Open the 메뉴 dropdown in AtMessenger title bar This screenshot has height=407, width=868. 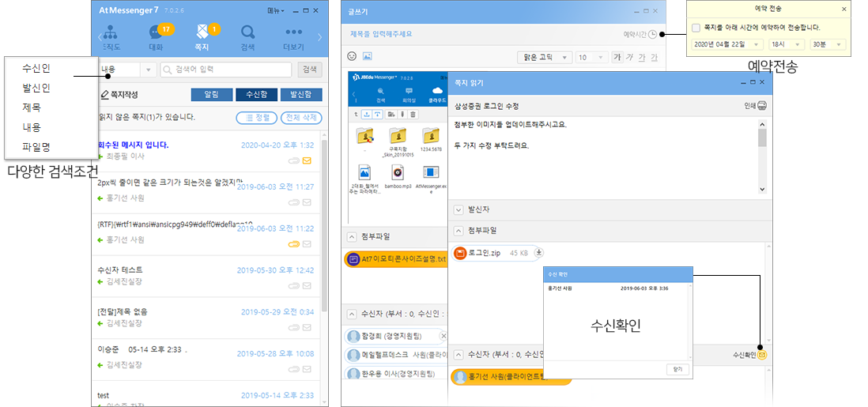[x=276, y=11]
